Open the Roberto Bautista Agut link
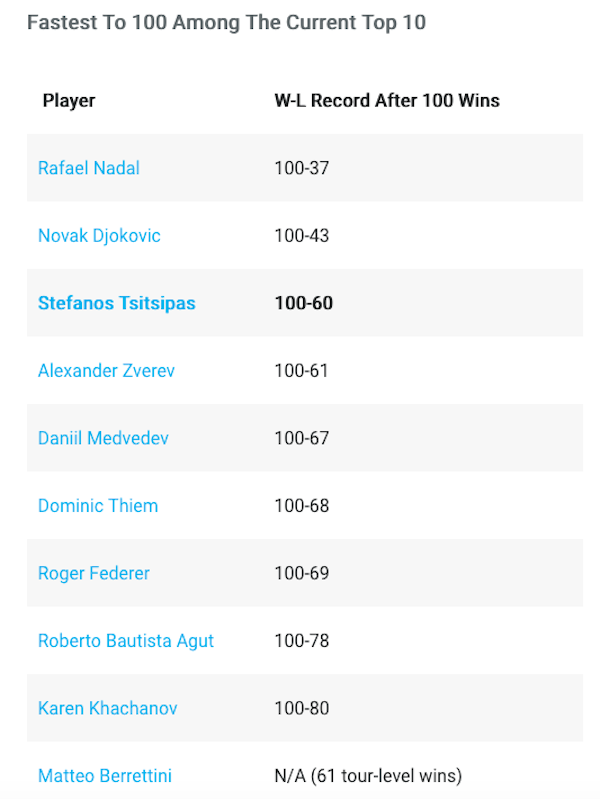 pyautogui.click(x=126, y=641)
